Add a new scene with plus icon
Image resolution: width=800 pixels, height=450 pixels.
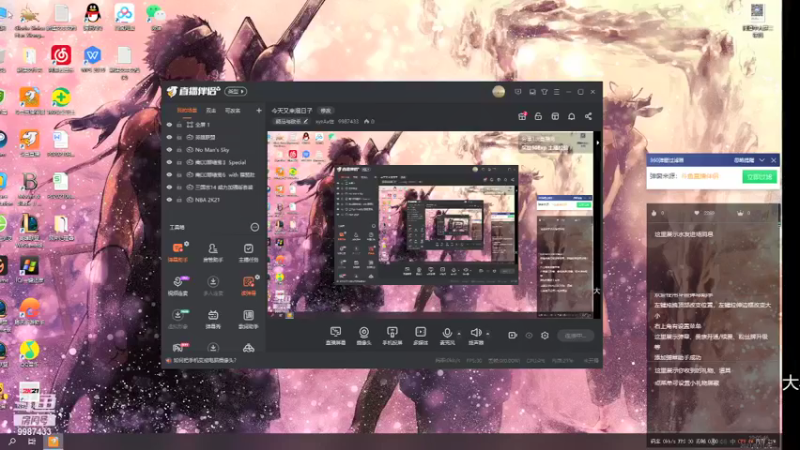(259, 110)
